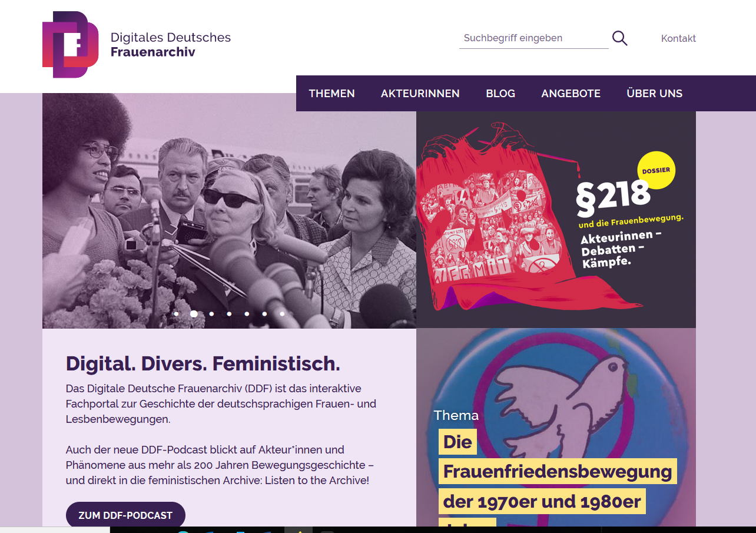This screenshot has height=533, width=756.
Task: Click the hero press conference photo
Action: pyautogui.click(x=229, y=211)
